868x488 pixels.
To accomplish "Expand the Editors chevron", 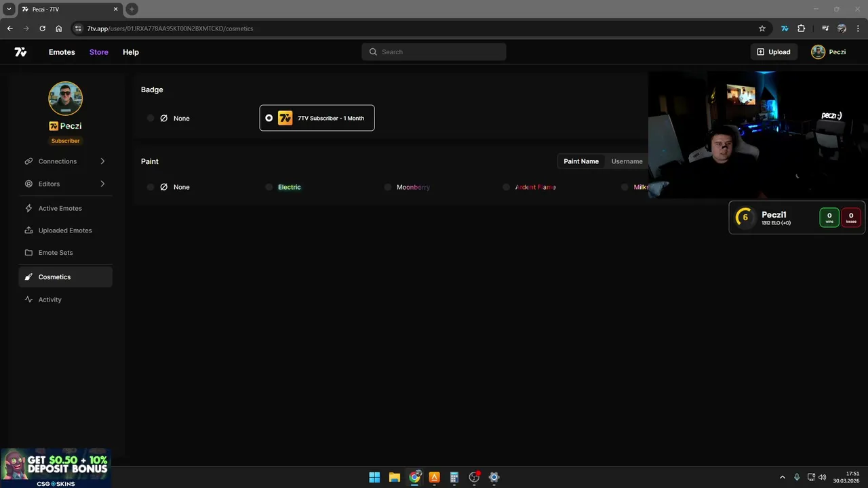I will coord(102,184).
